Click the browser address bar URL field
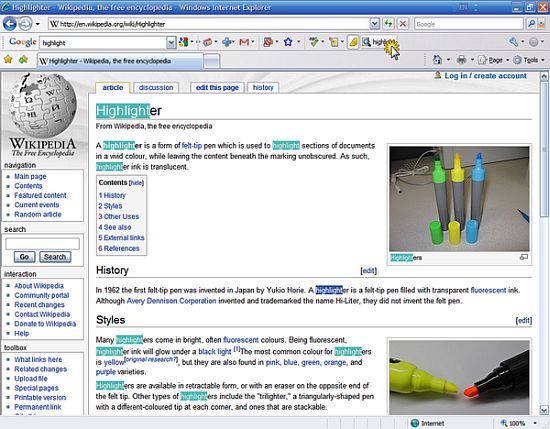Viewport: 550px width, 429px height. 209,24
